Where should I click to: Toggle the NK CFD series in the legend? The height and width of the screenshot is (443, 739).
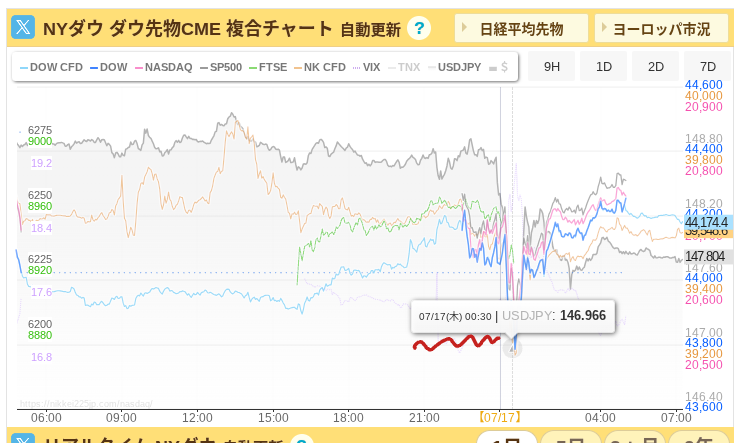(320, 67)
